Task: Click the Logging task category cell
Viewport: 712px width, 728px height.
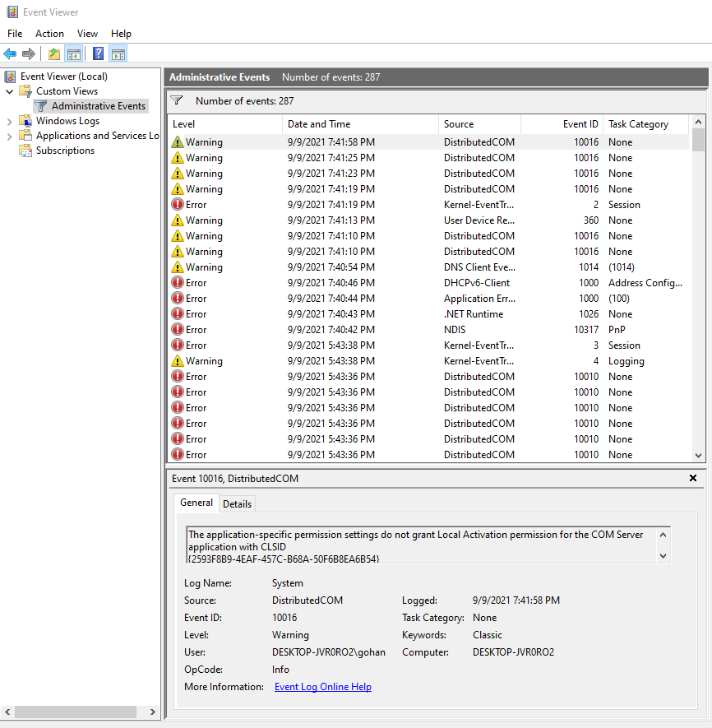Action: 626,361
